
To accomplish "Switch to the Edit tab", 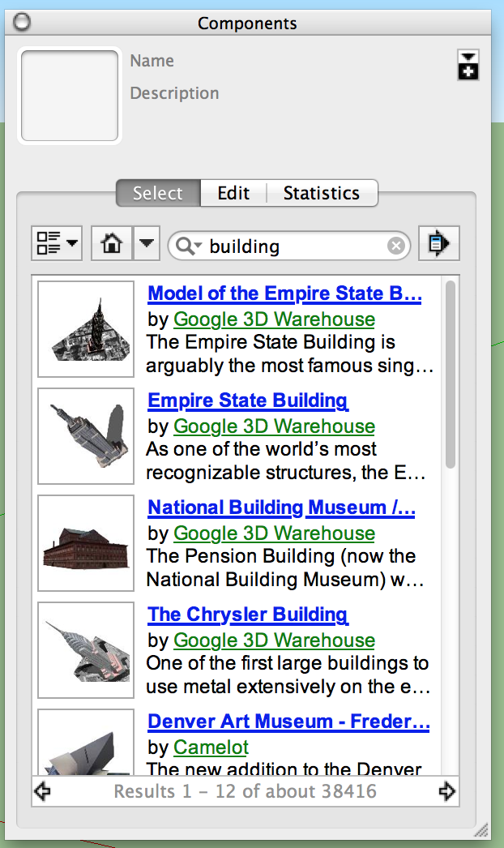I will (x=233, y=193).
